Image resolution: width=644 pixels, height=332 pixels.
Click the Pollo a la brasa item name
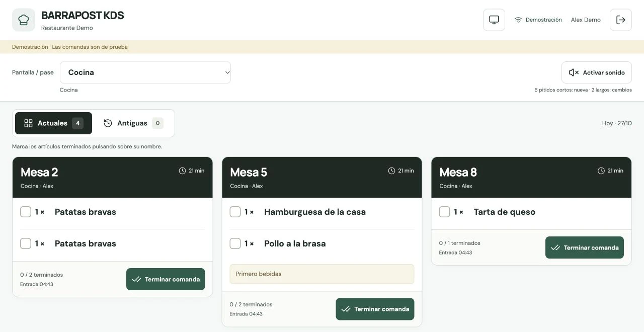[295, 243]
